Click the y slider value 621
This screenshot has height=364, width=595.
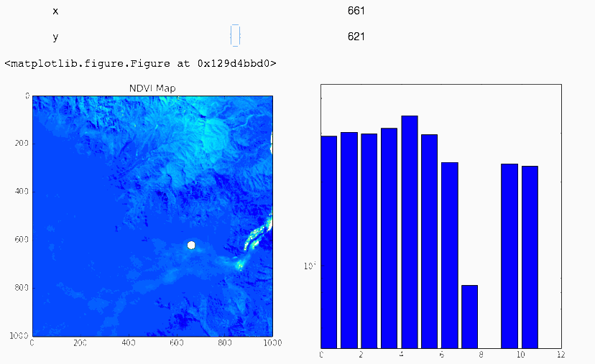pos(356,37)
